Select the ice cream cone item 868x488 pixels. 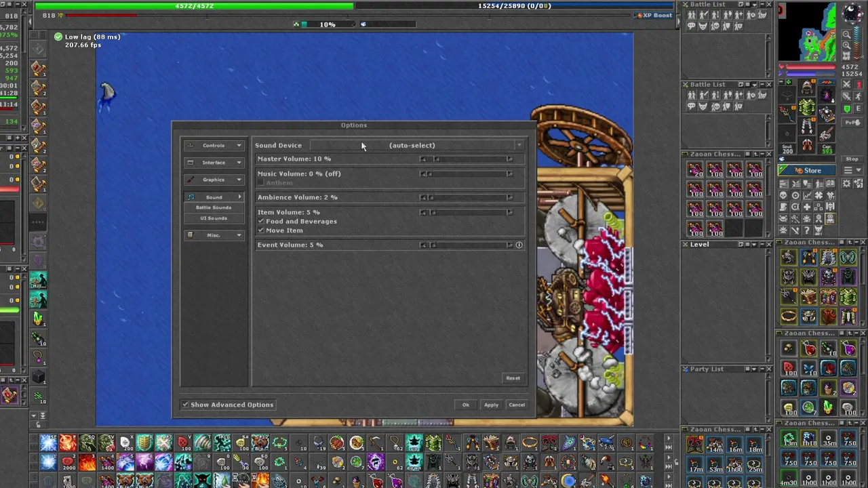pyautogui.click(x=829, y=388)
